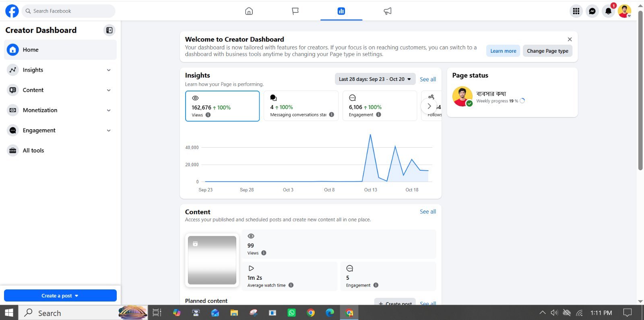Viewport: 644px width, 320px height.
Task: Open the Create a post dropdown button
Action: (x=60, y=295)
